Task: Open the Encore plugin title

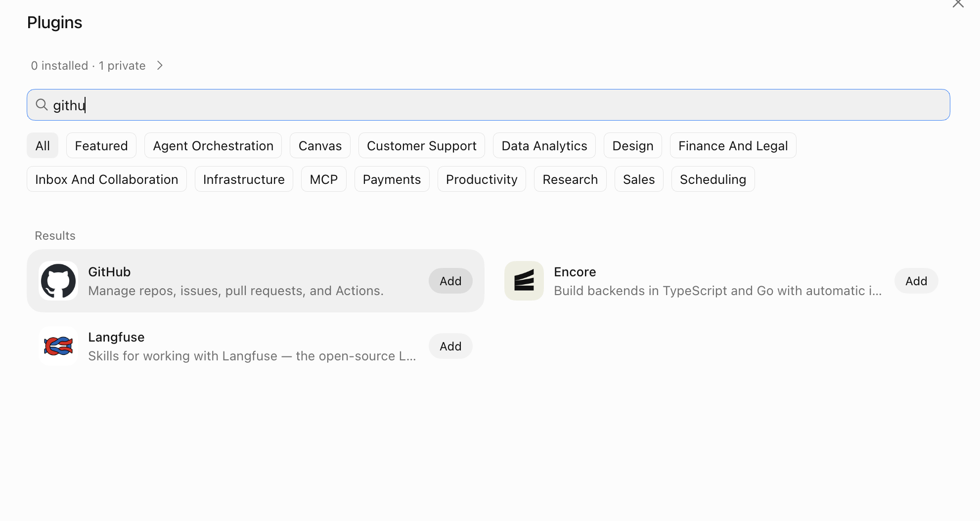Action: [x=575, y=272]
